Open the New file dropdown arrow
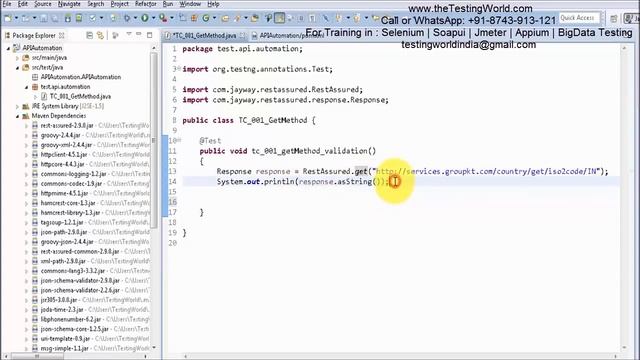640x360 pixels. (16, 18)
